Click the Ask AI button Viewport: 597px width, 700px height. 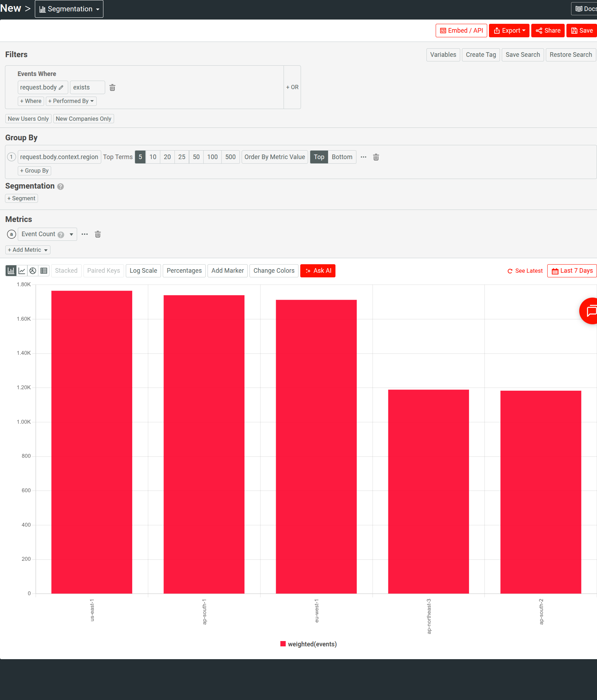pyautogui.click(x=318, y=271)
